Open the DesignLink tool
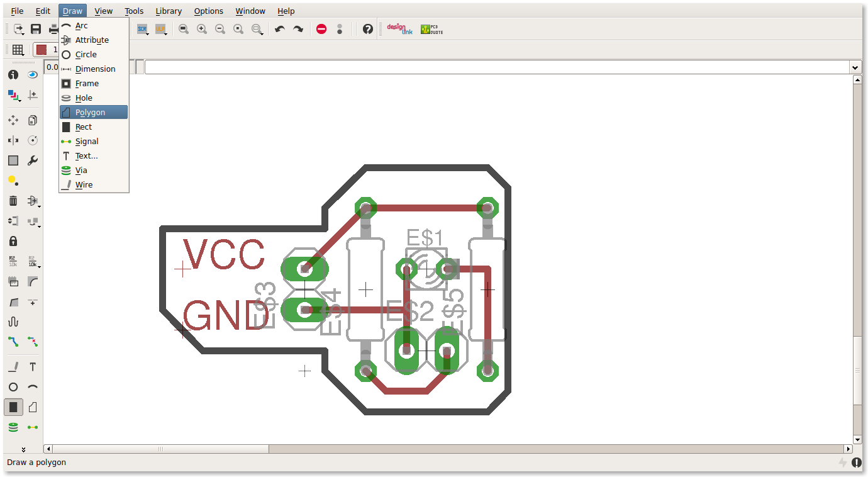The image size is (868, 477). (x=399, y=29)
